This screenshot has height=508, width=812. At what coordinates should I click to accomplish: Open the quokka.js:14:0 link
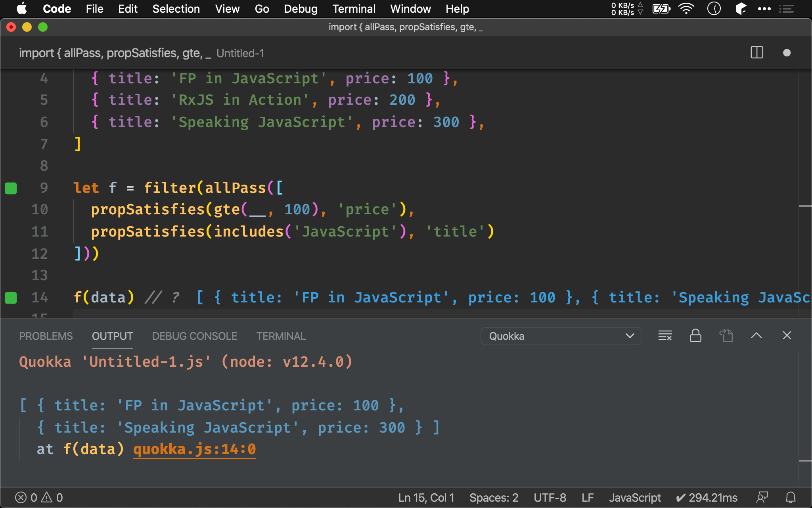click(x=195, y=449)
